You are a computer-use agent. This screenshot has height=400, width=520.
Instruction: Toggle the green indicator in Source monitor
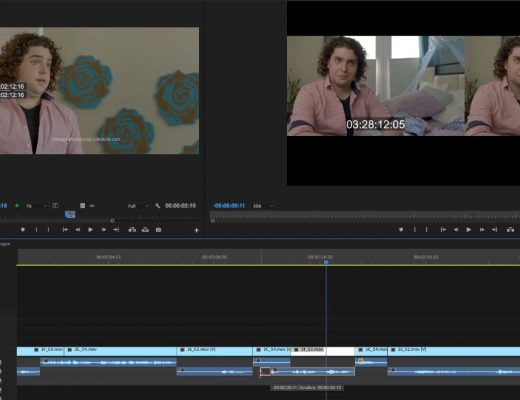click(x=17, y=206)
